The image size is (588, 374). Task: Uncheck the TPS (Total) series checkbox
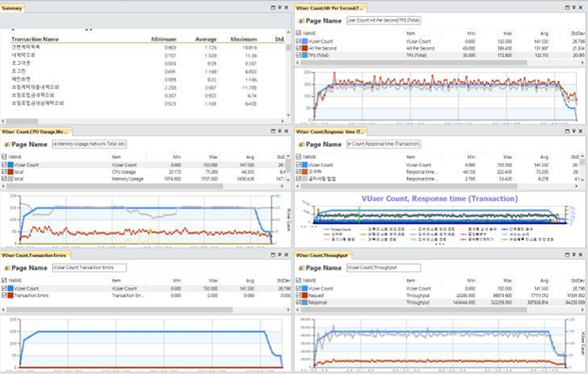298,55
